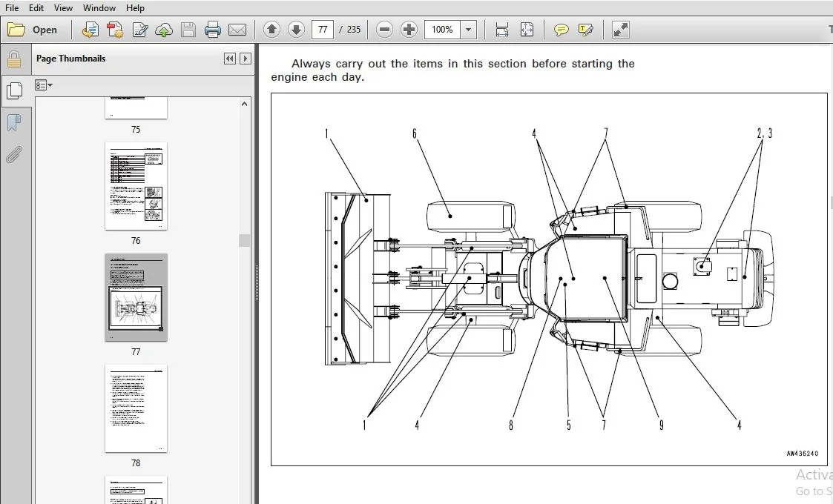Open the View menu
Viewport: 833px width, 504px height.
click(63, 8)
